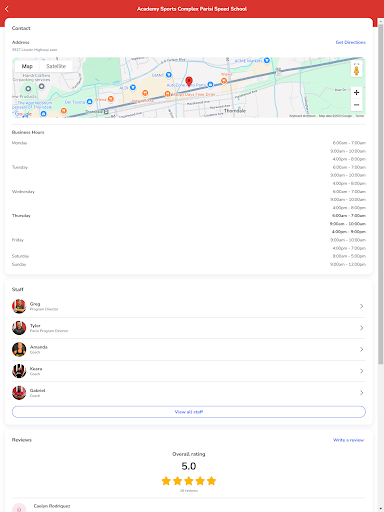Image resolution: width=384 pixels, height=512 pixels.
Task: Click Greg's profile photo
Action: point(19,306)
